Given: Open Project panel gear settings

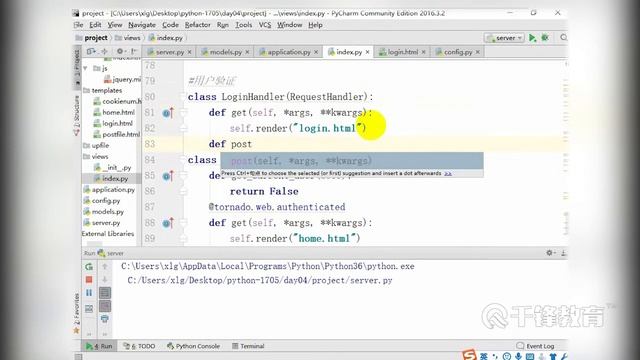Looking at the screenshot, I should point(120,51).
